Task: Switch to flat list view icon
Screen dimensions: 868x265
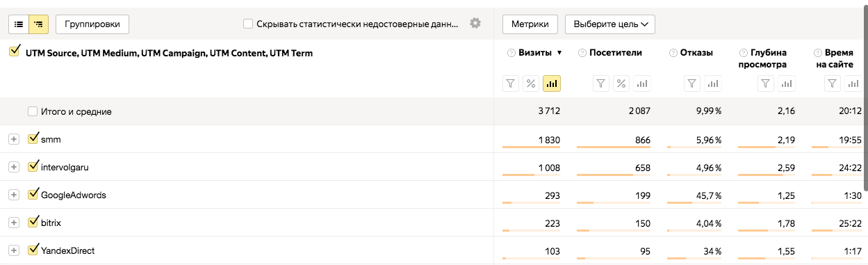Action: click(19, 24)
